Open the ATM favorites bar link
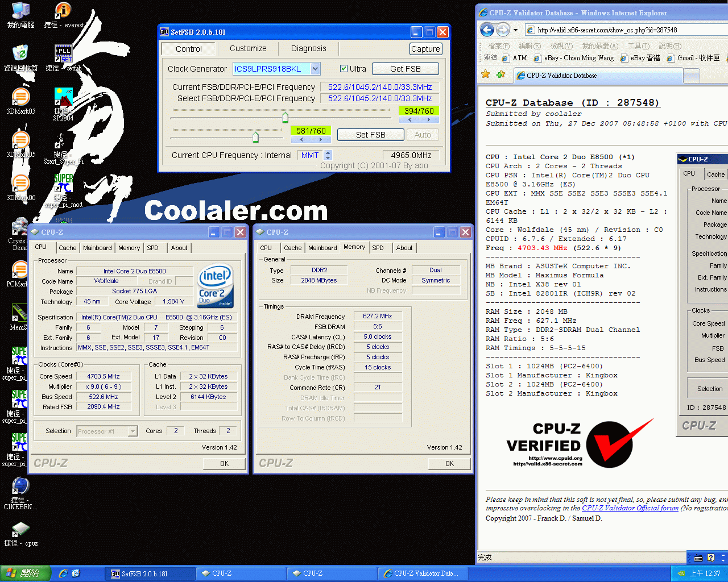The width and height of the screenshot is (728, 582). (x=515, y=58)
